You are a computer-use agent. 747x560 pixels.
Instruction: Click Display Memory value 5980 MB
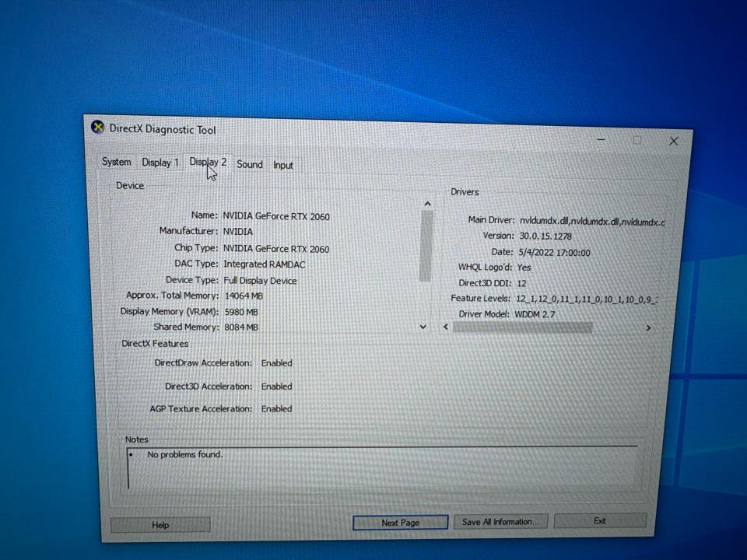pyautogui.click(x=241, y=312)
